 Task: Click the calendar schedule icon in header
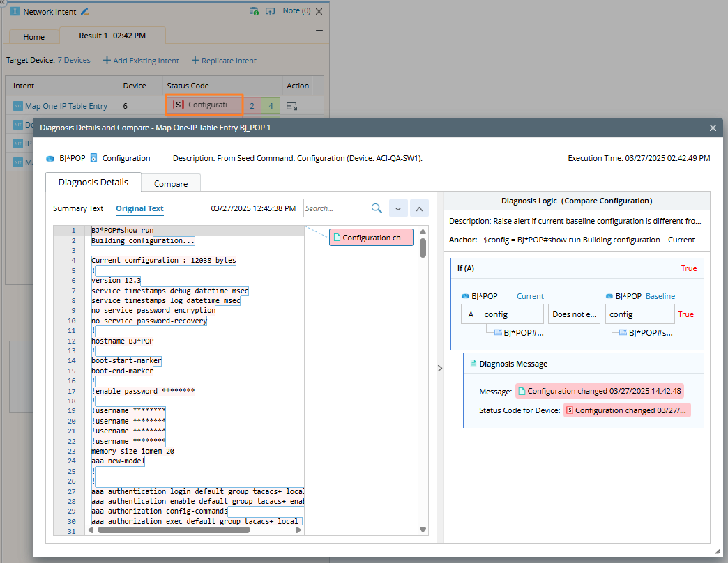(255, 11)
